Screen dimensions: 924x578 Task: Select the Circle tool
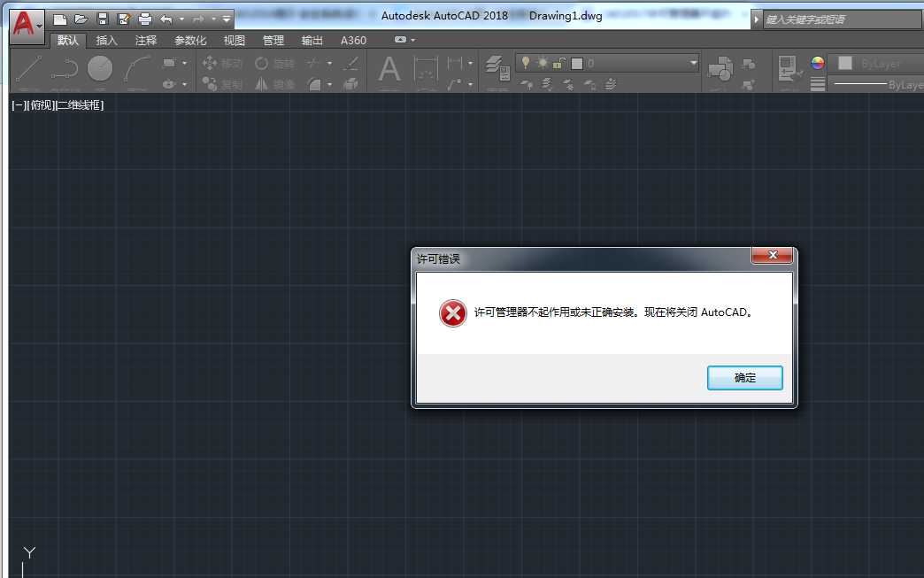point(100,68)
